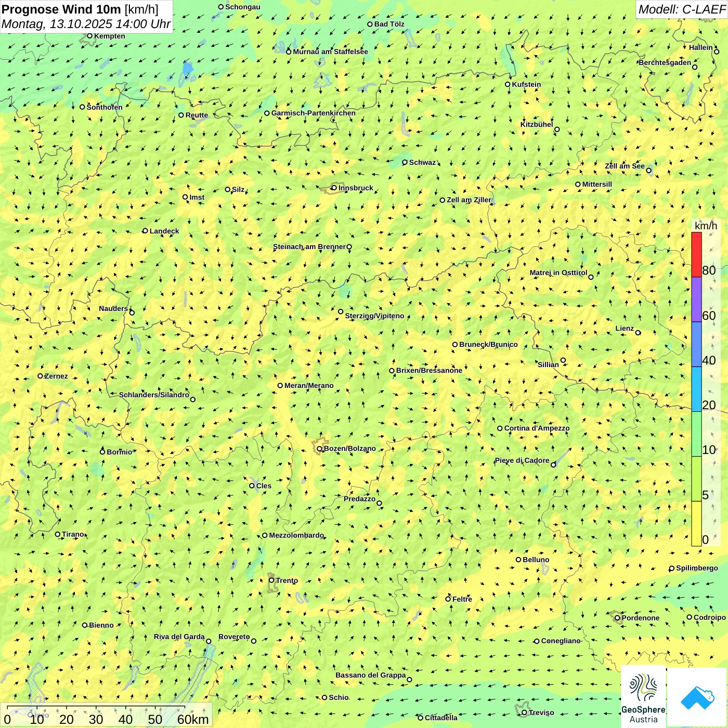Viewport: 728px width, 728px height.
Task: Click the purple 60 km/h legend color
Action: 696,300
